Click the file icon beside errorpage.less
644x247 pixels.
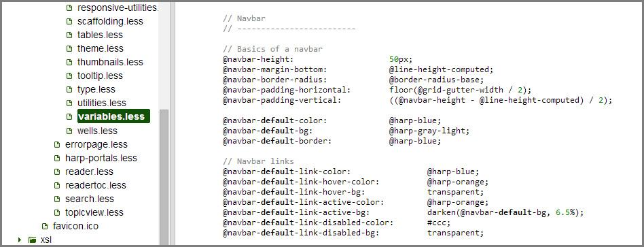58,144
